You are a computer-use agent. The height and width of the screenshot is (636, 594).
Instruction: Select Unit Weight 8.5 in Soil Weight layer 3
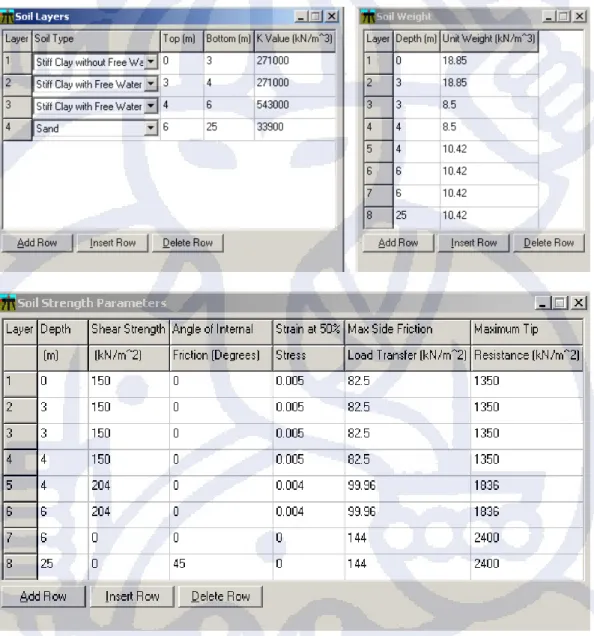[489, 107]
